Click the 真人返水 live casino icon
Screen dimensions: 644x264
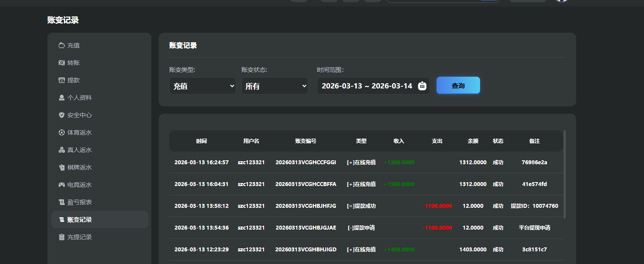click(x=61, y=150)
